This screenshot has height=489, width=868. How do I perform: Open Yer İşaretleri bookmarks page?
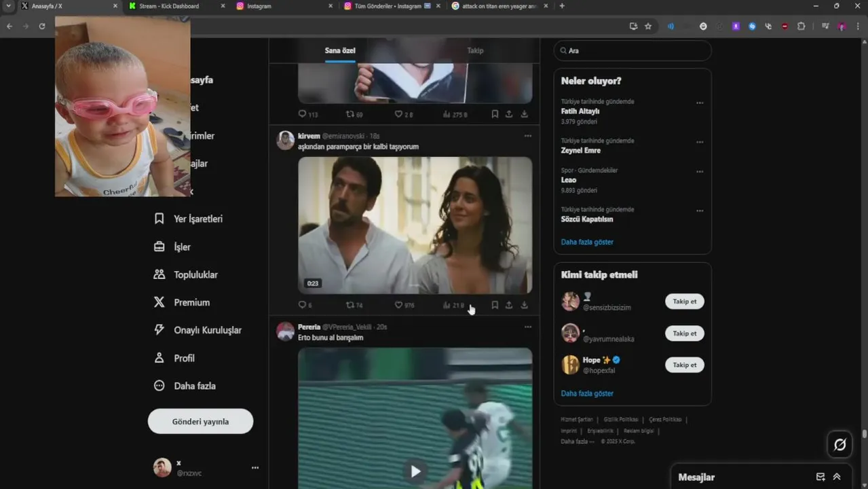point(189,219)
